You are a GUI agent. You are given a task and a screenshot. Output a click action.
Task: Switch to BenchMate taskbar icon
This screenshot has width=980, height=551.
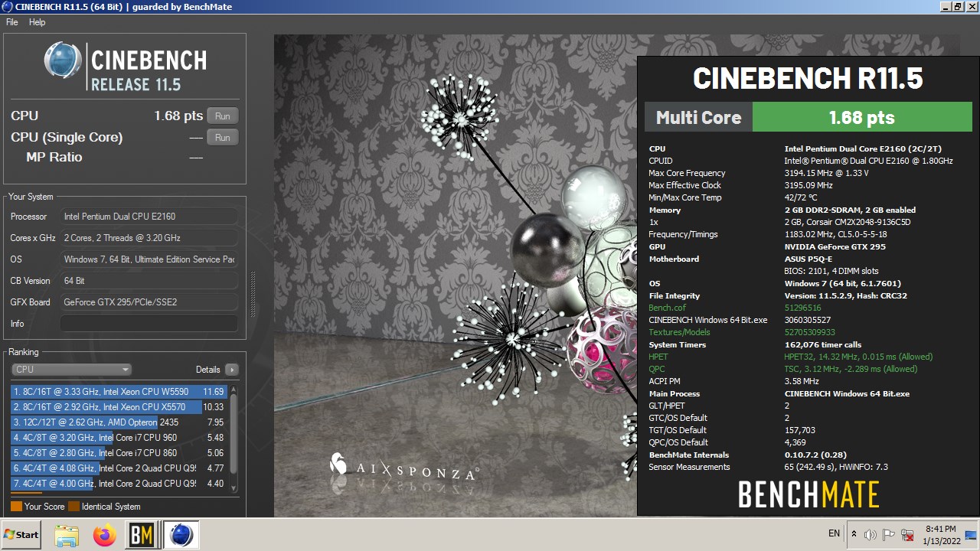(142, 535)
